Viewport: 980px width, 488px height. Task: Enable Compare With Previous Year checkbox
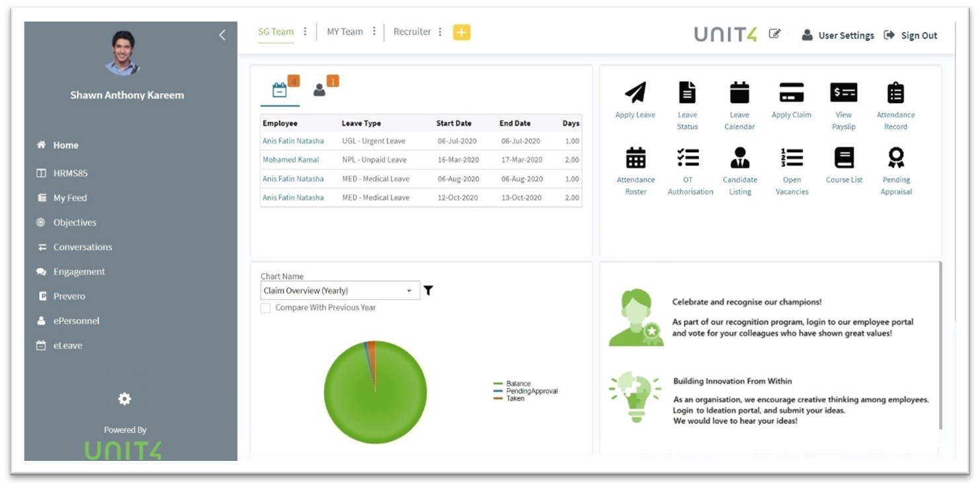coord(266,308)
